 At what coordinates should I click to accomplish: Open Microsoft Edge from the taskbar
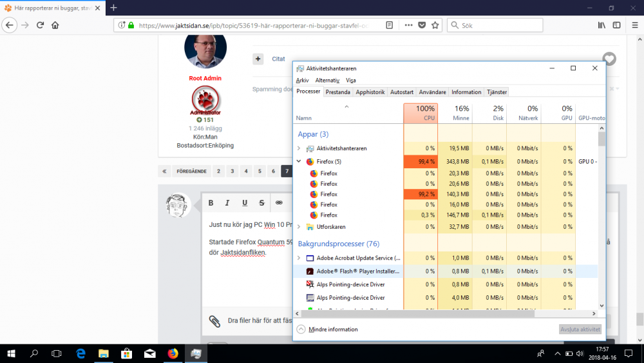[x=81, y=353]
